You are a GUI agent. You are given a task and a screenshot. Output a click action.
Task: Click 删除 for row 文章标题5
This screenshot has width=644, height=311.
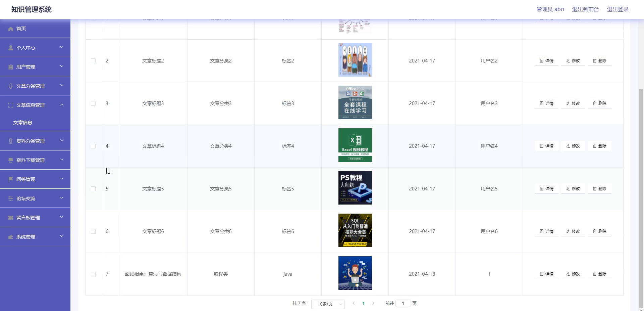point(599,189)
